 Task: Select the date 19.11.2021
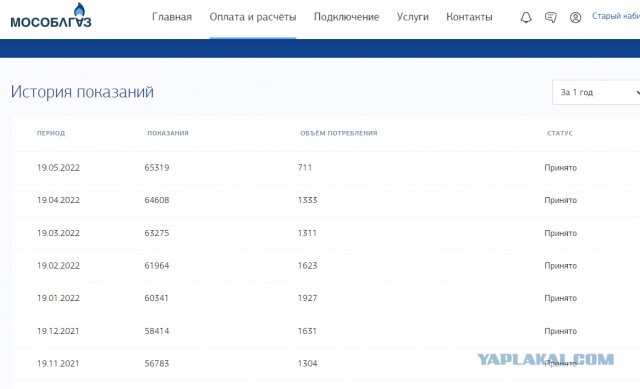click(58, 364)
